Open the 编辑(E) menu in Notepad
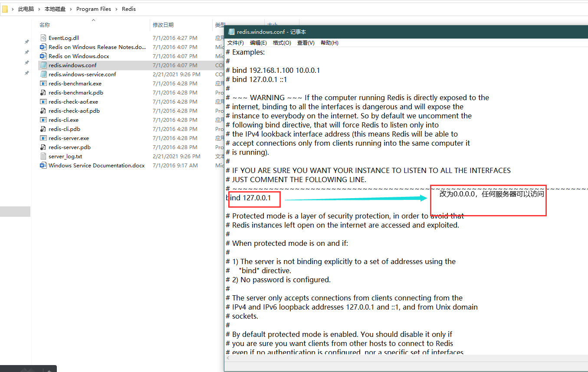Image resolution: width=588 pixels, height=372 pixels. [258, 42]
